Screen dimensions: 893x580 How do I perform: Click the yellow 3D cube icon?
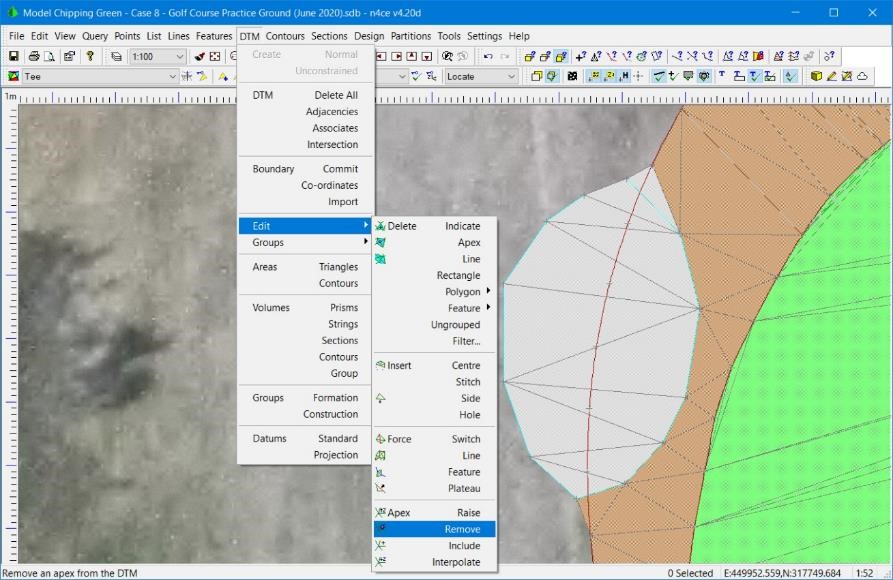point(816,76)
